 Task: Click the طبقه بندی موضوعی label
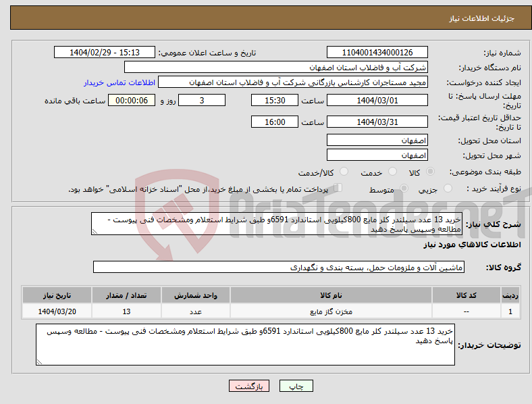coord(485,172)
